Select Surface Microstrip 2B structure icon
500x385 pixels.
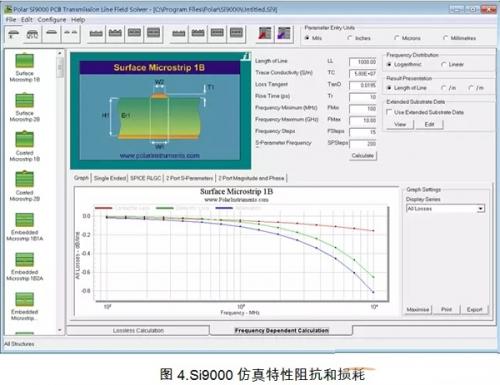point(25,100)
